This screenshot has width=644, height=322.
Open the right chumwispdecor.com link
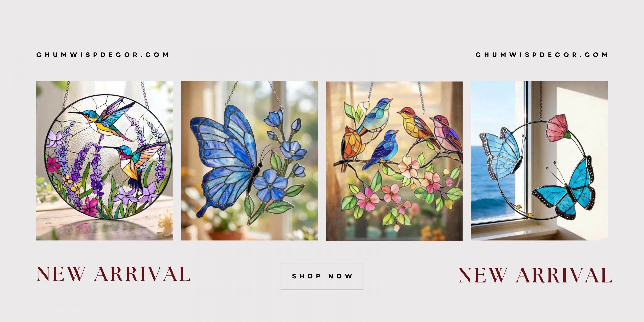pos(542,55)
